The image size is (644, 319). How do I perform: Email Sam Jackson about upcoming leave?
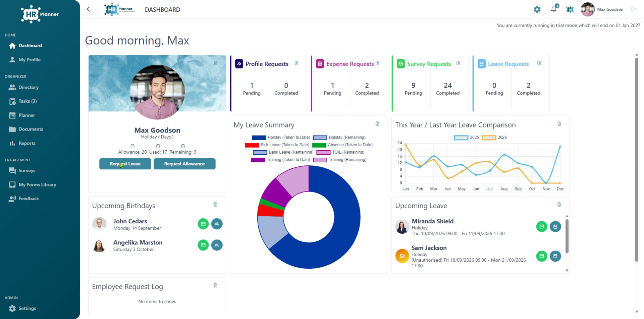(542, 256)
